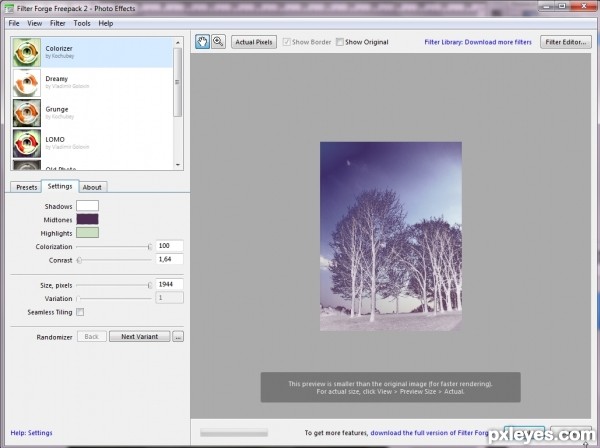Select the Dreamy filter name
600x448 pixels.
coord(57,79)
